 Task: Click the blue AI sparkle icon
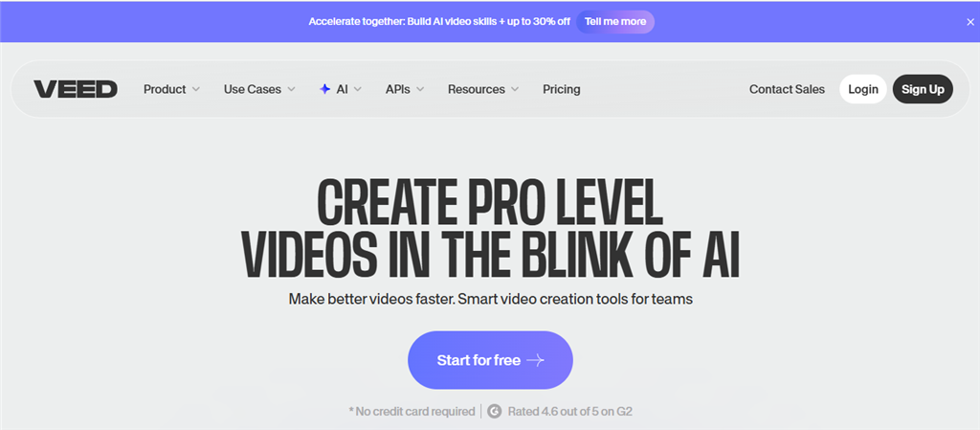324,89
